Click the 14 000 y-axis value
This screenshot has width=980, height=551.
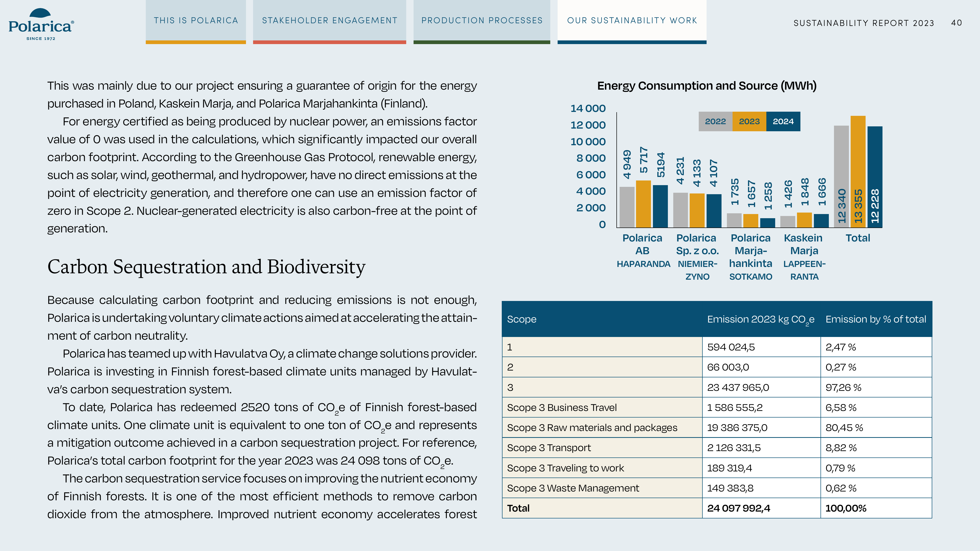coord(588,108)
